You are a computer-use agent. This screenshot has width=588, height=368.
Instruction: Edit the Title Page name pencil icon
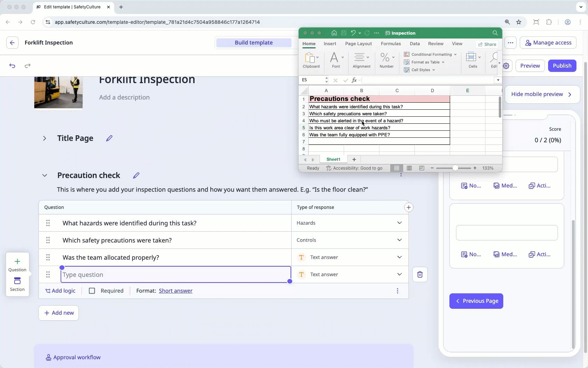[109, 138]
